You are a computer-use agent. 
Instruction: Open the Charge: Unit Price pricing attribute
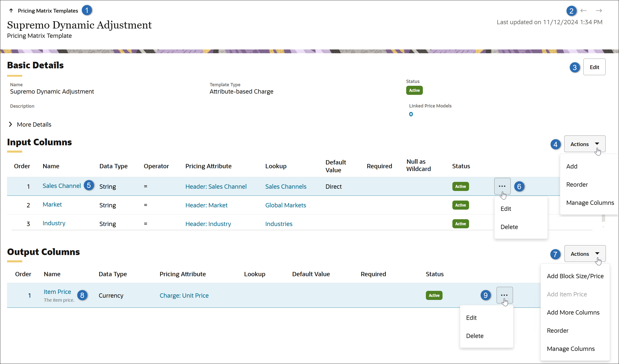(184, 295)
